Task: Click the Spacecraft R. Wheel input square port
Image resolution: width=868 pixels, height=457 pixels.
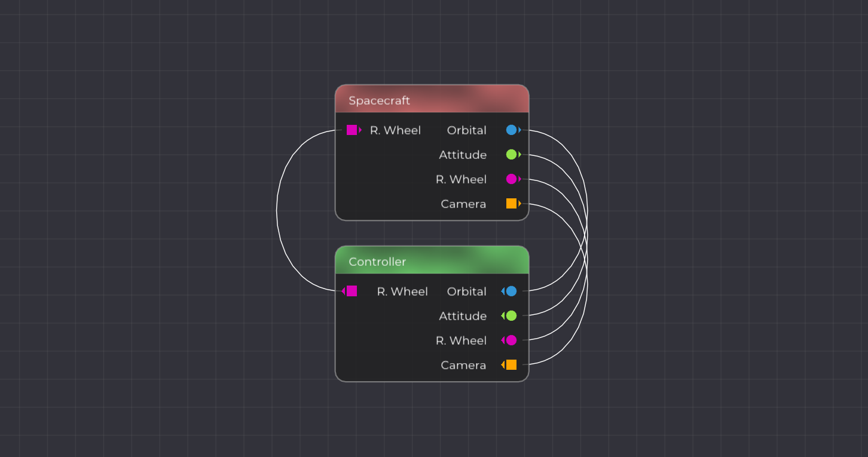Action: pos(352,130)
